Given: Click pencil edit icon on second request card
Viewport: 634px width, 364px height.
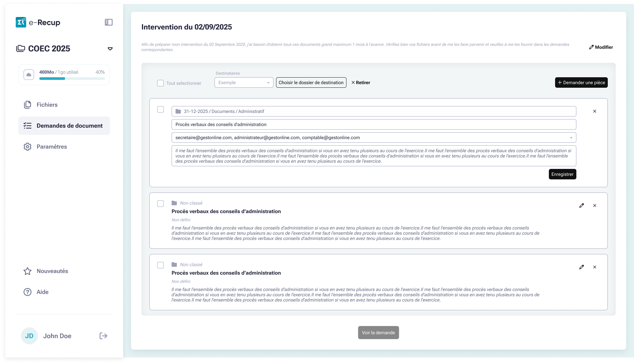Looking at the screenshot, I should (x=582, y=206).
